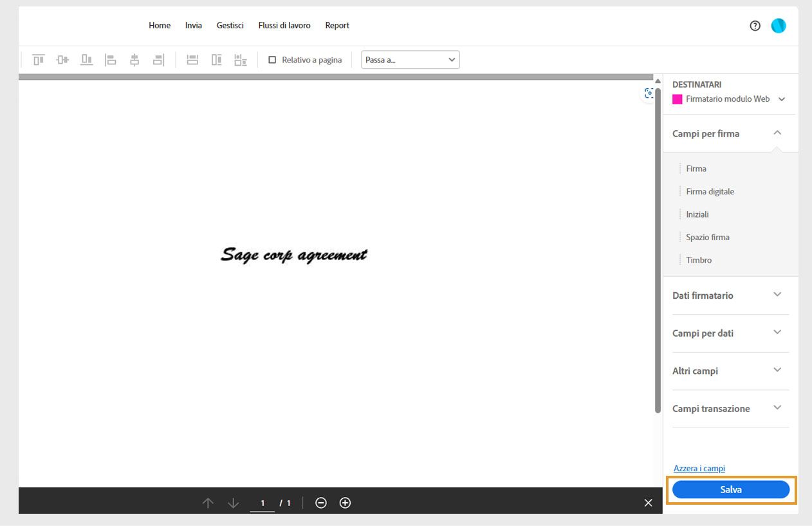Image resolution: width=812 pixels, height=526 pixels.
Task: Align fields to vertical middle
Action: (x=62, y=60)
